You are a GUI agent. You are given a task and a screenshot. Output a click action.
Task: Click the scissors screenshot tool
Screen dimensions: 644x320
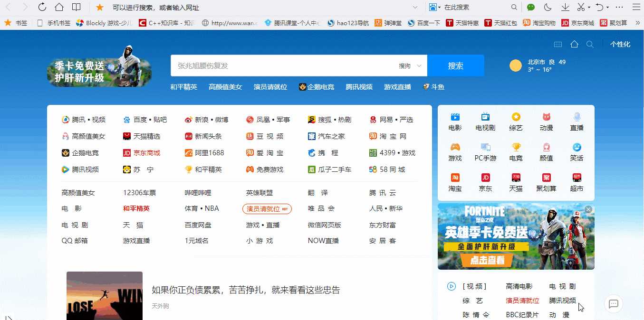[581, 7]
